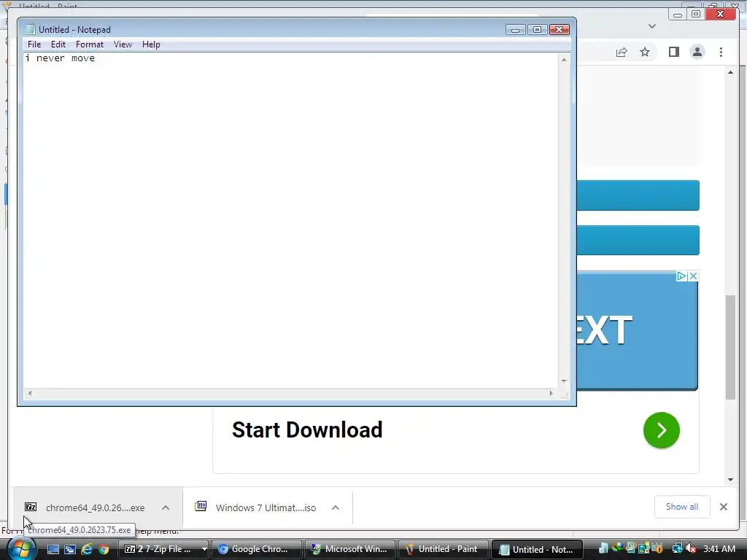
Task: Open the 7-Zip File taskbar button
Action: coord(158,549)
